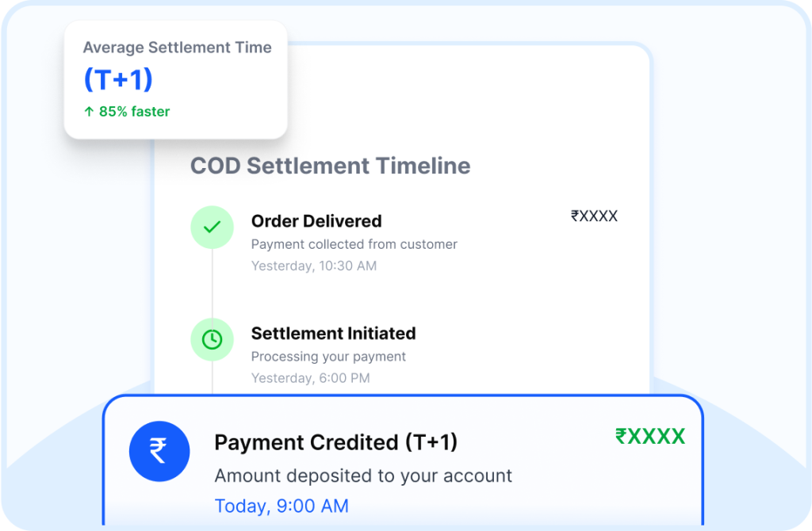Click the Processing your payment text
812x531 pixels.
pos(328,357)
